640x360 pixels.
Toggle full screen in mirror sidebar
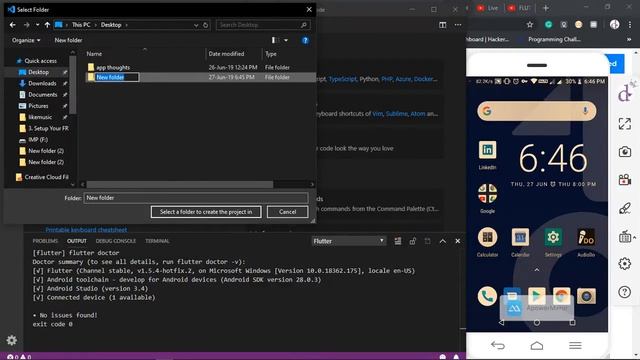(x=624, y=124)
